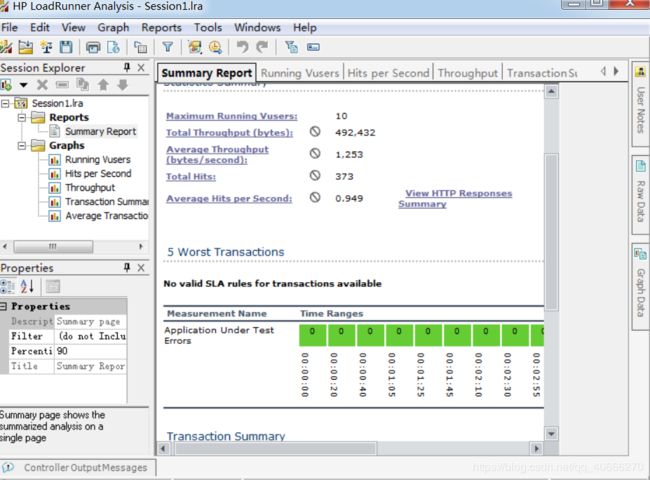Click the categorized view icon in Properties
This screenshot has width=650, height=480.
[x=7, y=286]
